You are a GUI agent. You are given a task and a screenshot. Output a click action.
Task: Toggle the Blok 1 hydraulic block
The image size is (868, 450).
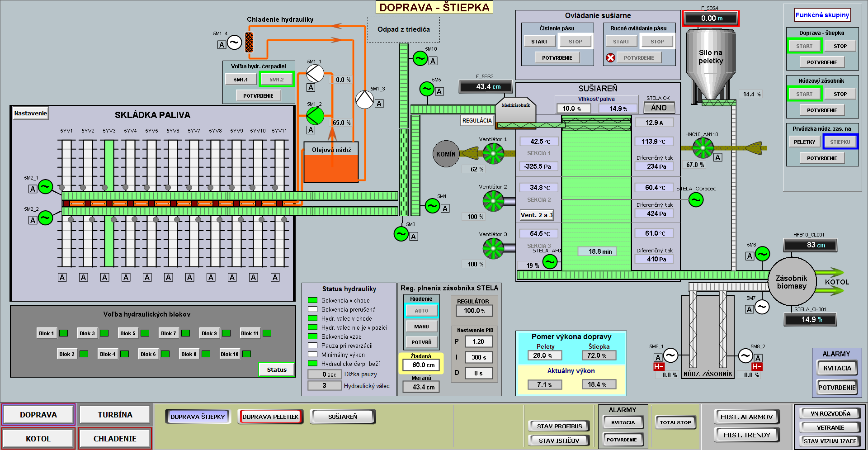[46, 333]
